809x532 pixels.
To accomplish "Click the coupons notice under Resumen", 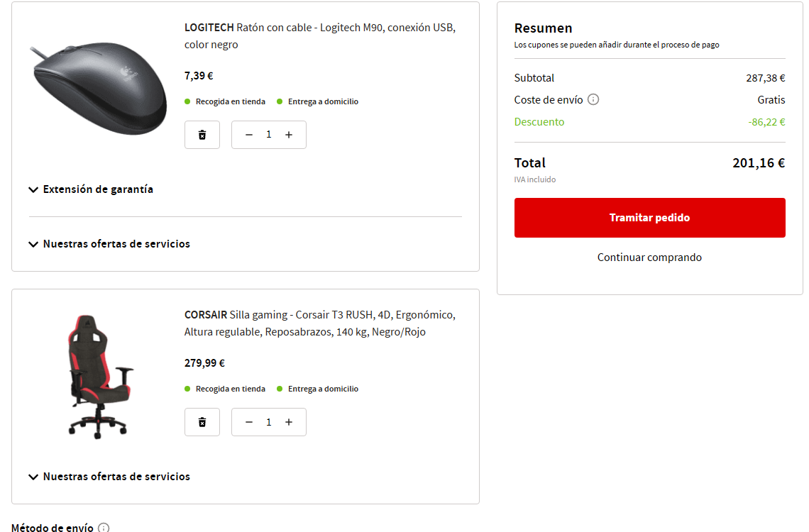I will 617,45.
